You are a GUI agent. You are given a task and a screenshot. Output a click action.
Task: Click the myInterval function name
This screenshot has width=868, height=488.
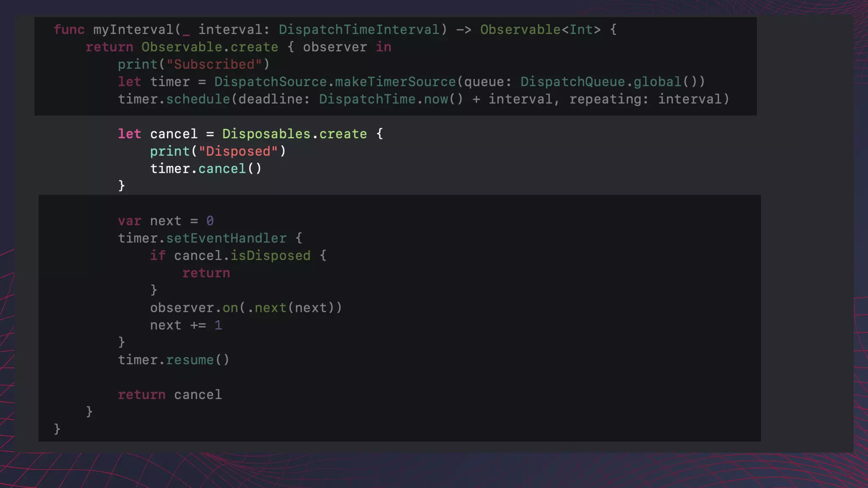click(x=134, y=30)
